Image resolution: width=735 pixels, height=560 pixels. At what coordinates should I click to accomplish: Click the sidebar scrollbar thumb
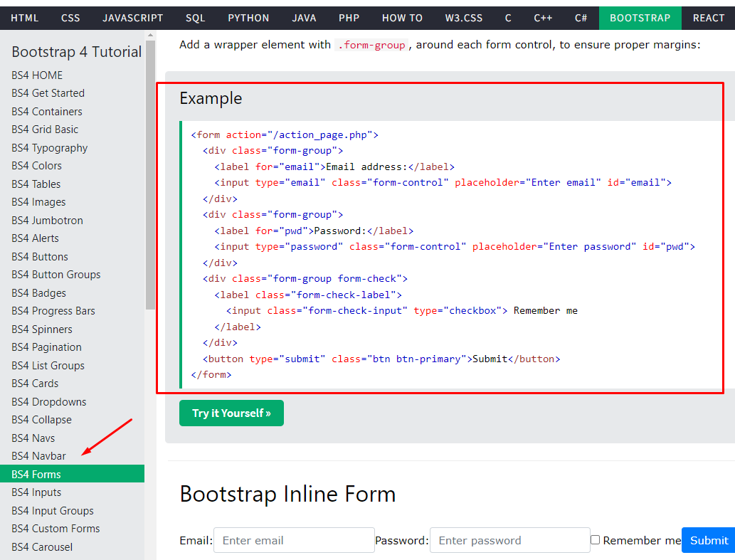(150, 175)
